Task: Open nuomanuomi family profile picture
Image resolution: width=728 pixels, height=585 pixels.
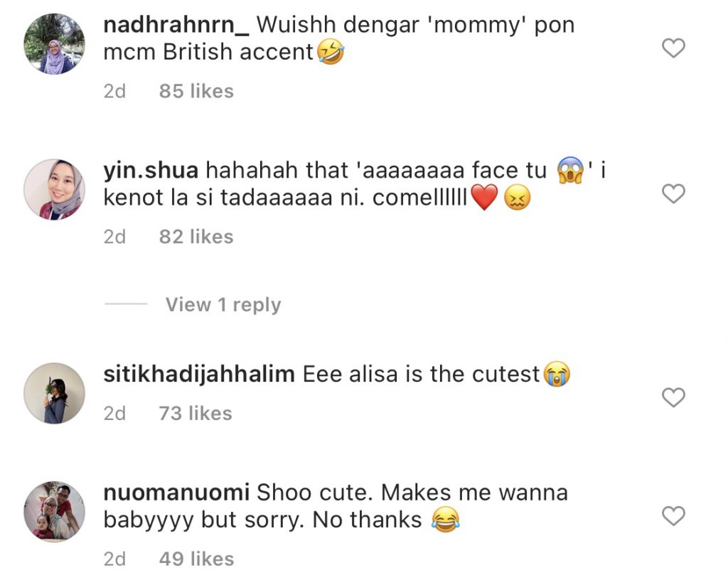Action: point(54,512)
